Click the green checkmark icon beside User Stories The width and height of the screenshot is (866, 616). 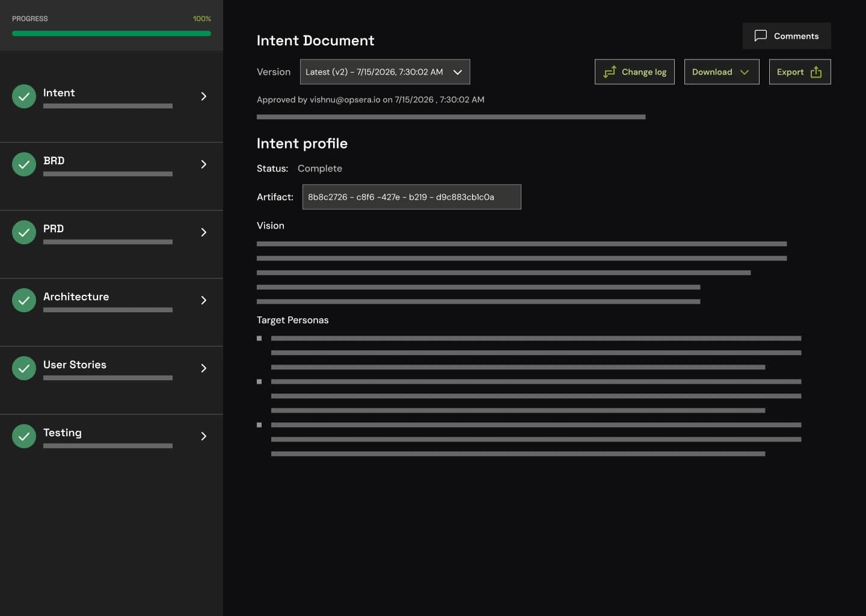(24, 368)
